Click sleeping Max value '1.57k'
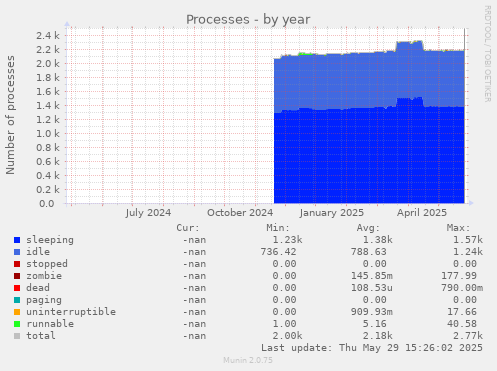 click(x=468, y=240)
